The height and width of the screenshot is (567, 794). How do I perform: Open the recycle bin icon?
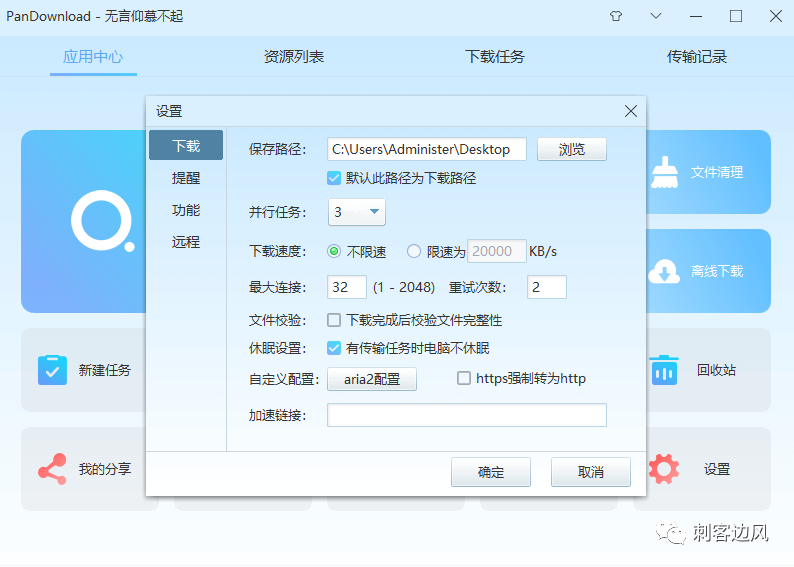[664, 370]
